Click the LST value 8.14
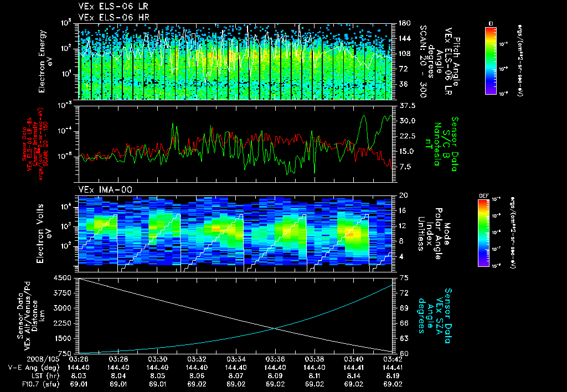The height and width of the screenshot is (392, 567). click(354, 376)
